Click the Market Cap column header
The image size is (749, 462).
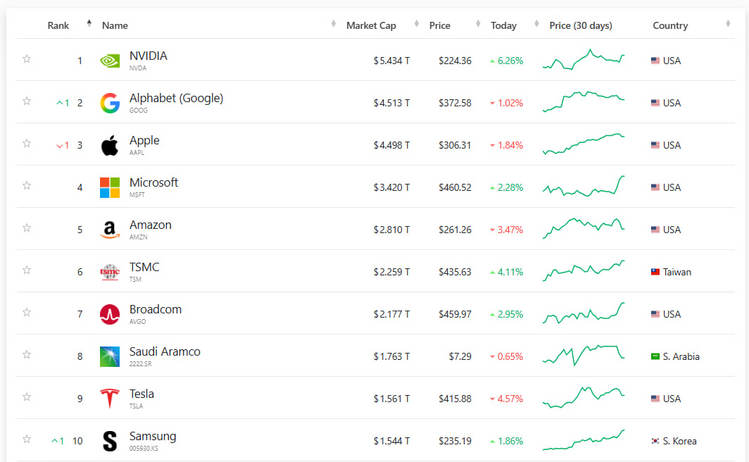tap(371, 26)
